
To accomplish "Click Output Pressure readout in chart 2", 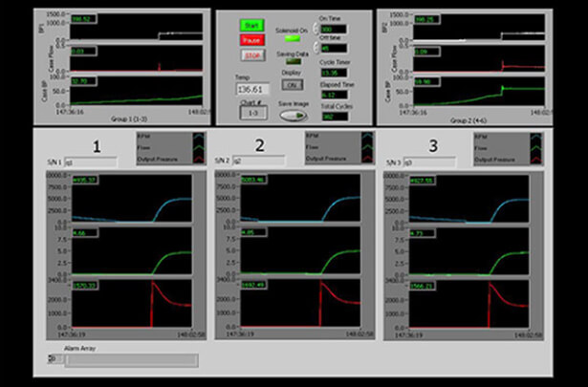I will point(253,285).
